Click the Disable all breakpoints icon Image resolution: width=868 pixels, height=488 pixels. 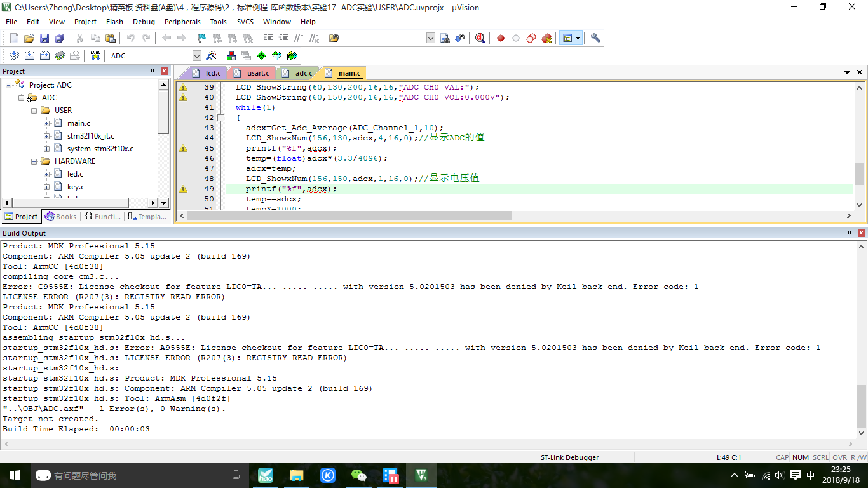pos(531,38)
